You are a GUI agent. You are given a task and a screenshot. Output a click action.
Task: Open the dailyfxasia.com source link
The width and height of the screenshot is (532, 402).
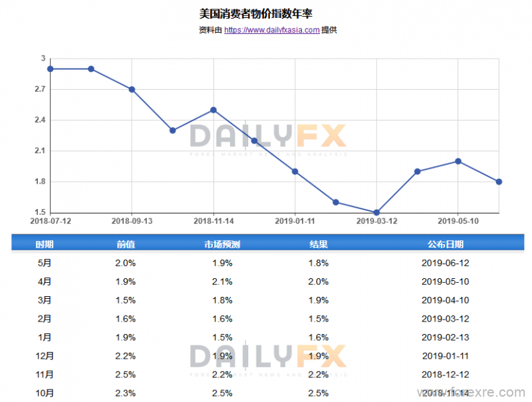tap(272, 30)
